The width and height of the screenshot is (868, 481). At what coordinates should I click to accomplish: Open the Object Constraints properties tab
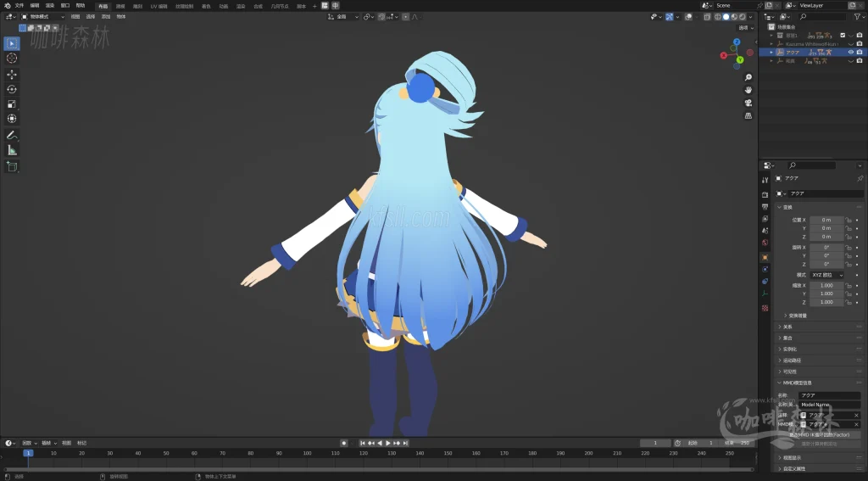[765, 282]
